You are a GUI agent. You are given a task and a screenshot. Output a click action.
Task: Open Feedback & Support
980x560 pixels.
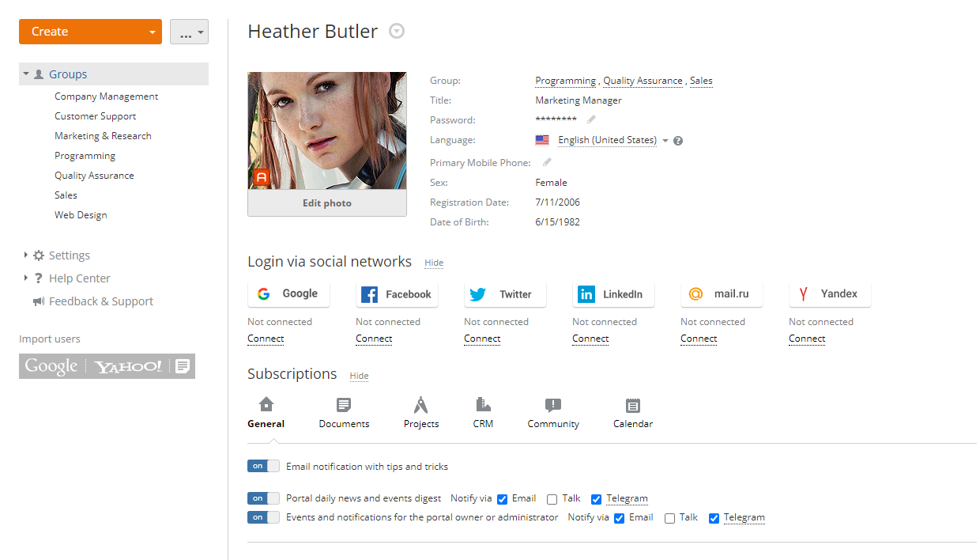pyautogui.click(x=100, y=301)
